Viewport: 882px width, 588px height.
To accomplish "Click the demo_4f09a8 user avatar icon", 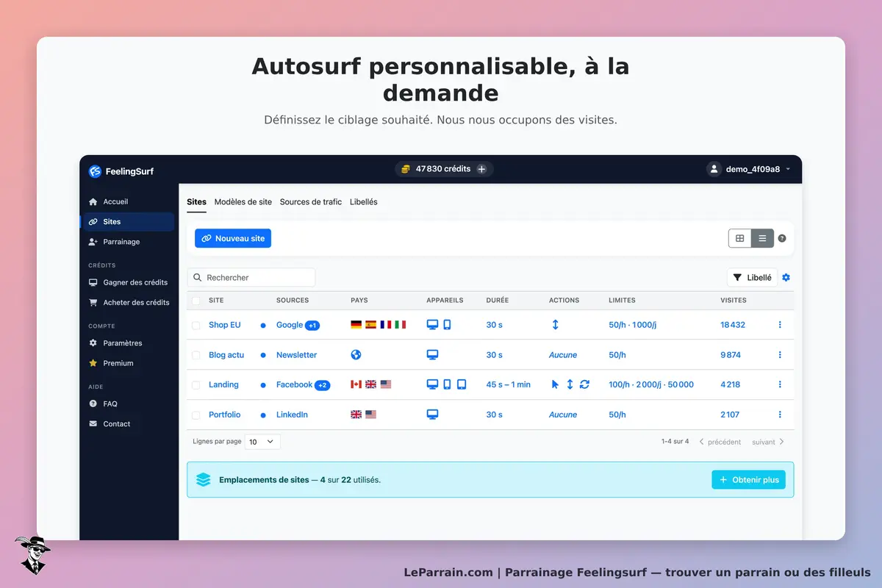I will click(x=714, y=169).
